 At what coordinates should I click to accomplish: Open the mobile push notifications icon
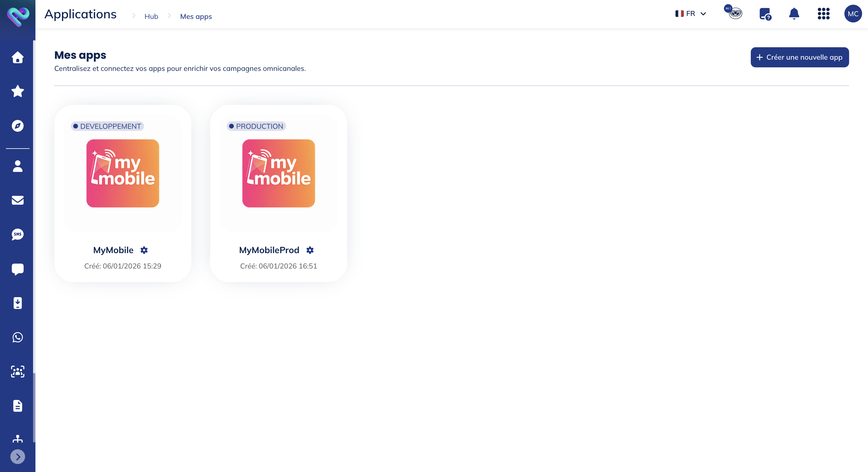click(x=17, y=303)
